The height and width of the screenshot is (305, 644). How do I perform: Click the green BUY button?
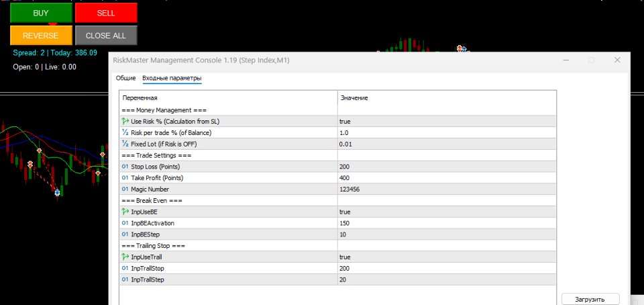41,13
